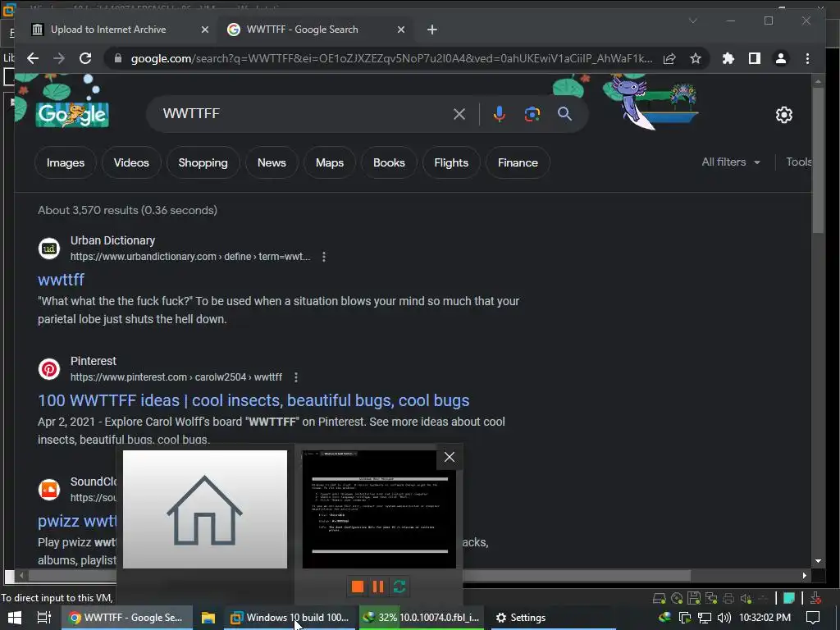The height and width of the screenshot is (630, 840).
Task: Close the VM thumbnail preview
Action: [x=449, y=457]
